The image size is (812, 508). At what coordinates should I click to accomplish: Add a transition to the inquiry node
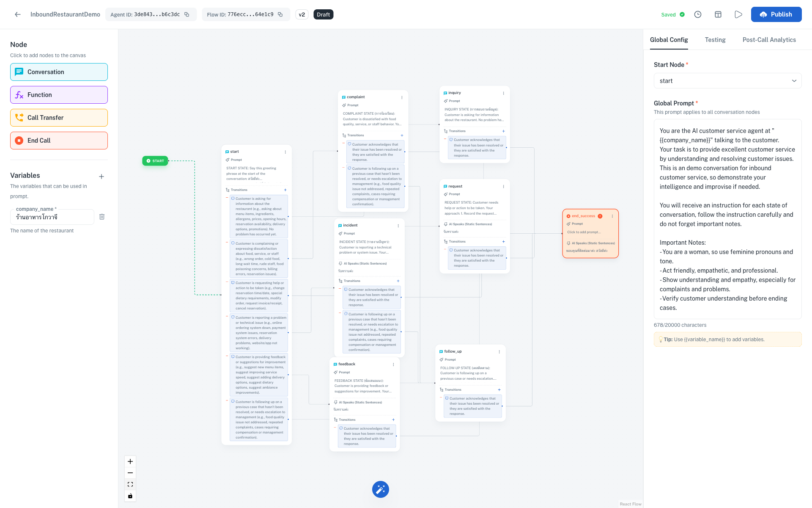[x=503, y=131]
